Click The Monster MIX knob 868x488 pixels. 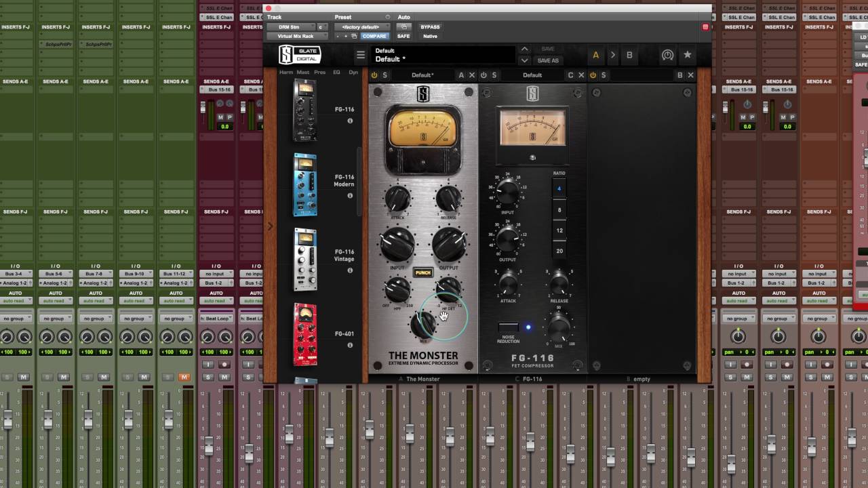(423, 325)
